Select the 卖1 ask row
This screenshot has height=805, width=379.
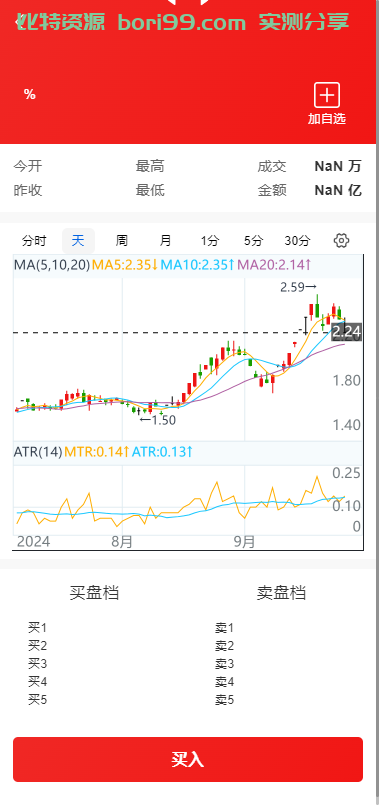click(x=224, y=627)
